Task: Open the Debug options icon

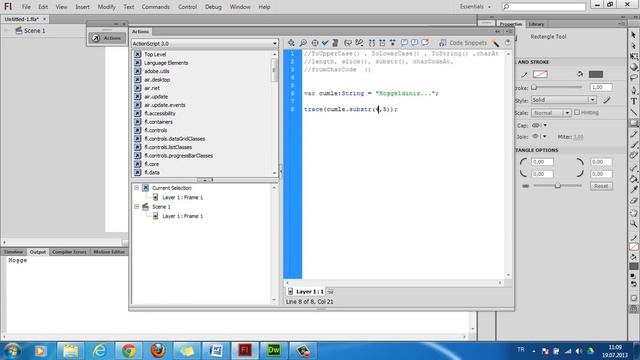Action: coord(359,43)
